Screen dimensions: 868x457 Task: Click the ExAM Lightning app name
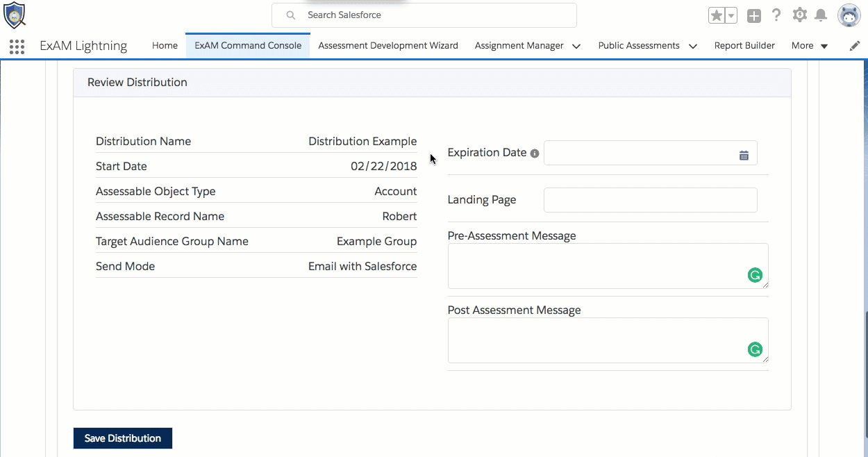click(x=83, y=46)
